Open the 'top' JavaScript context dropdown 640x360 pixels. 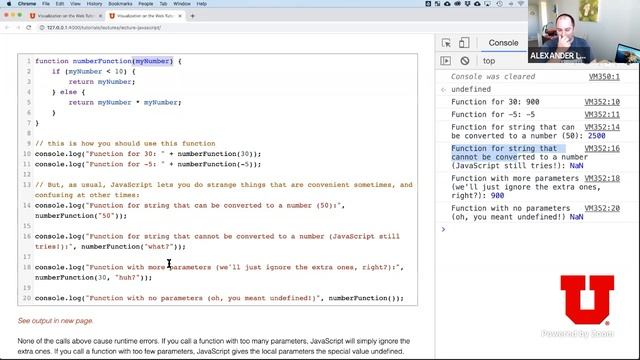coord(489,61)
